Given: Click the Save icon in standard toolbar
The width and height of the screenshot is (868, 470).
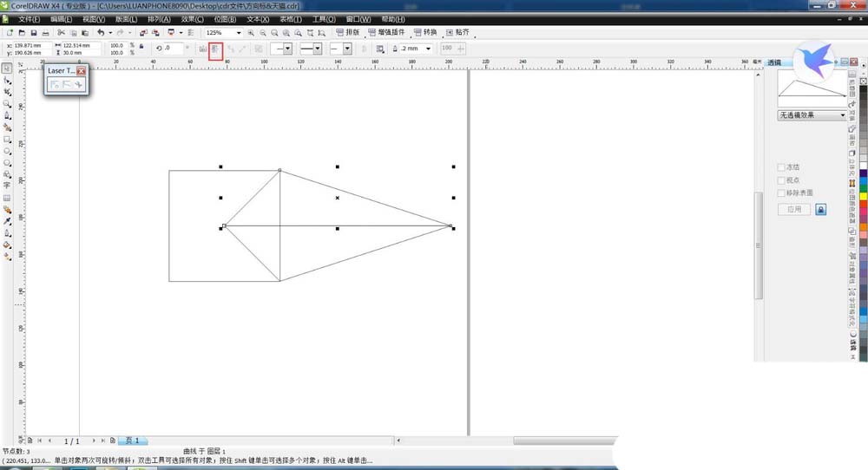Looking at the screenshot, I should 33,33.
